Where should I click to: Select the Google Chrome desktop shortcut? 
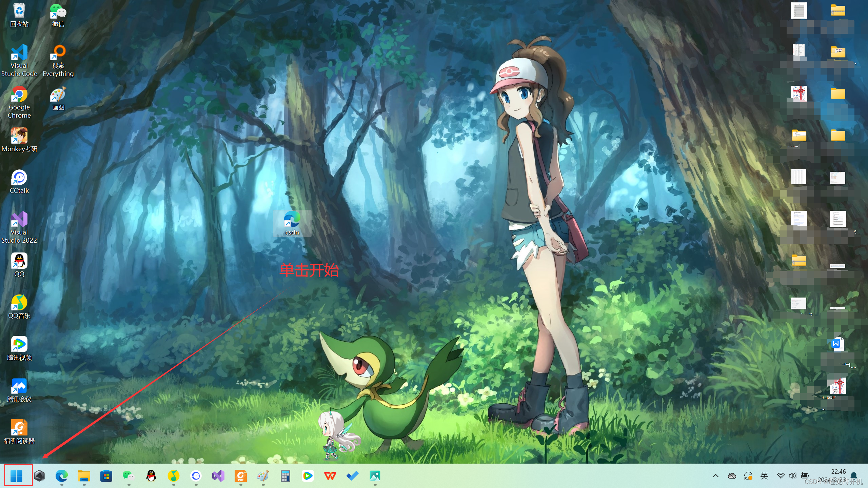(x=19, y=102)
